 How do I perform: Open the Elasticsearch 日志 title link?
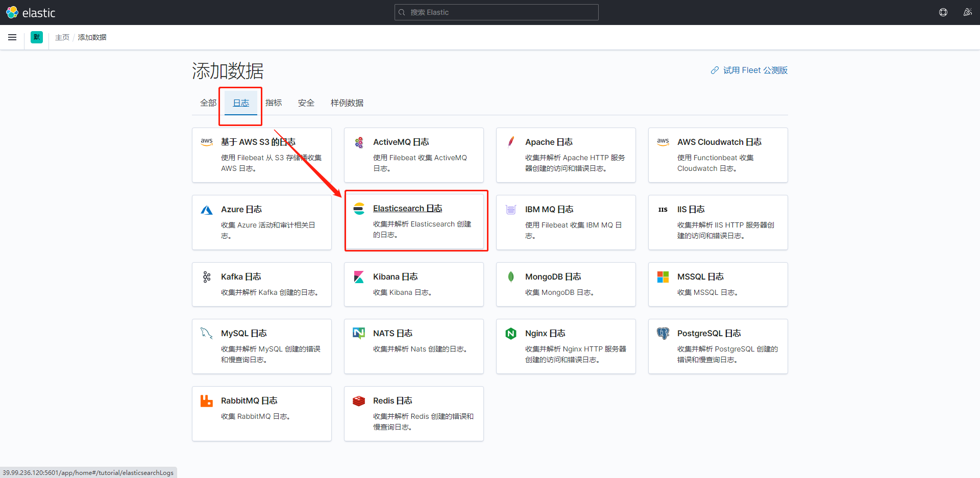coord(408,208)
